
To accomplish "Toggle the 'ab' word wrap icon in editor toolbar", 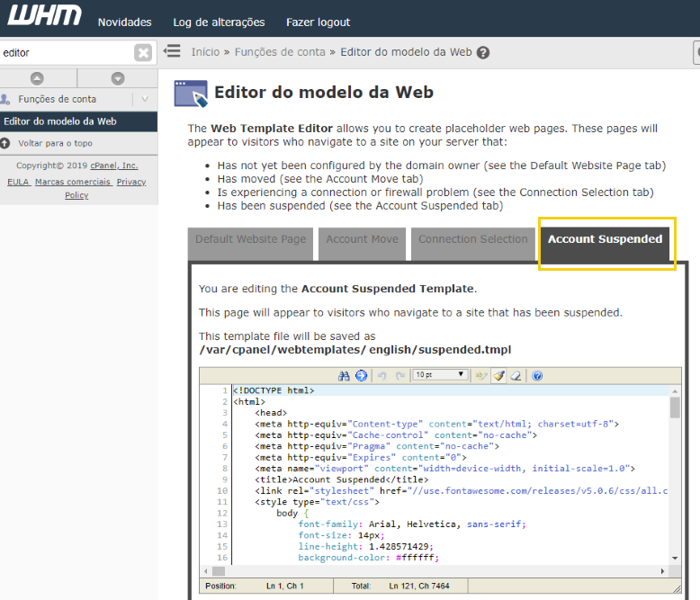I will point(480,376).
